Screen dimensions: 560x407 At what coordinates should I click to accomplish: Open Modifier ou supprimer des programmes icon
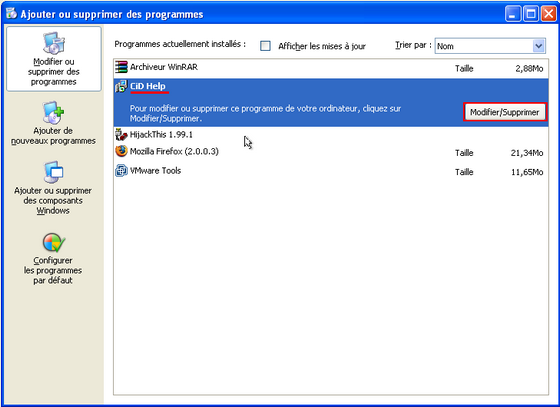point(54,43)
